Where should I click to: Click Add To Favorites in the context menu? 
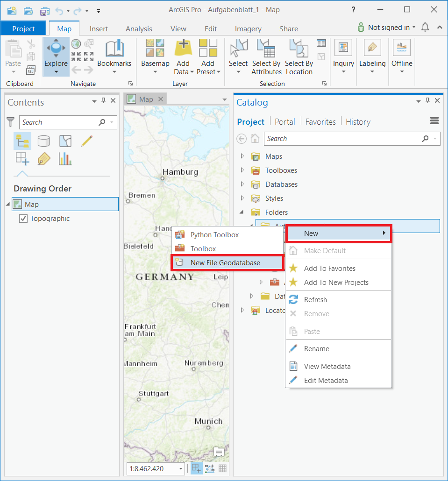pos(329,269)
